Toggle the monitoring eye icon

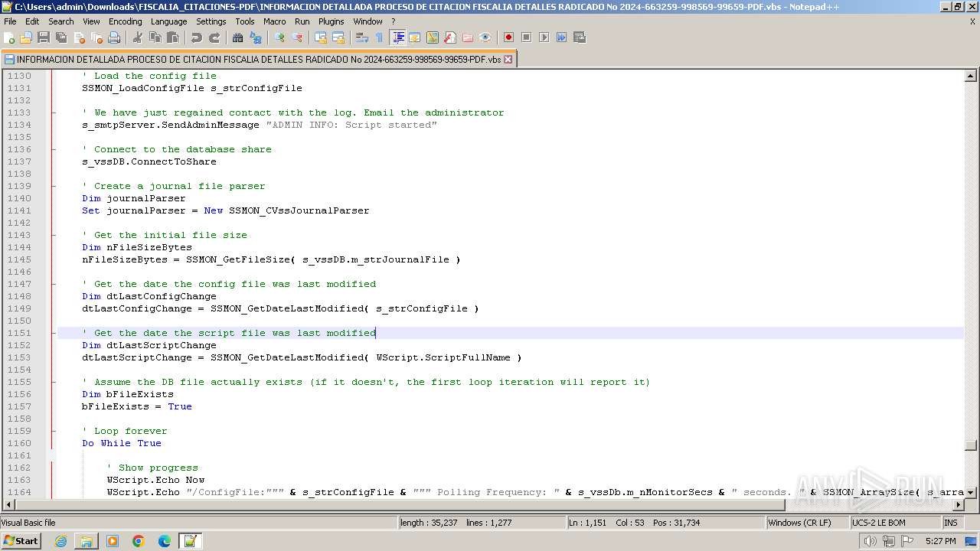pyautogui.click(x=485, y=37)
